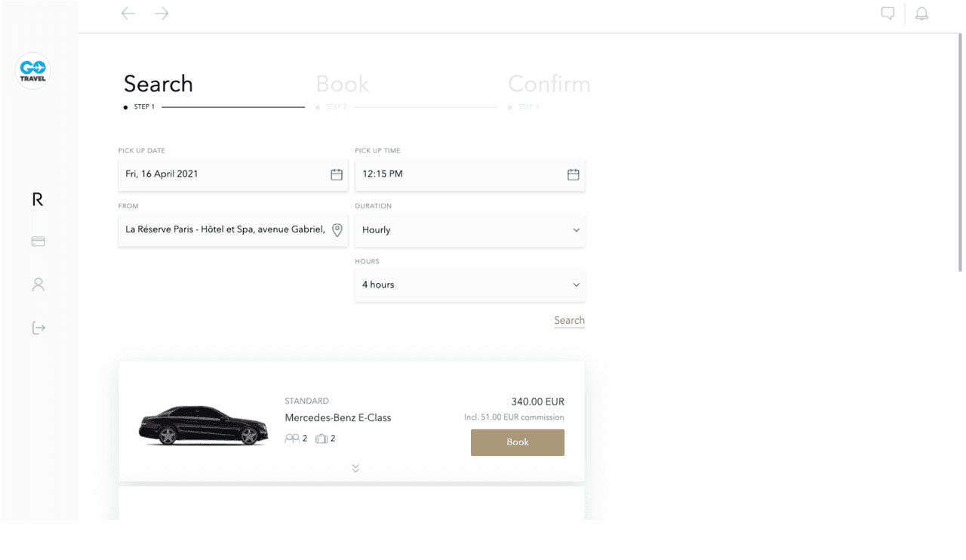Viewport: 966px width, 560px height.
Task: Click the Go Travel logo
Action: pyautogui.click(x=33, y=71)
